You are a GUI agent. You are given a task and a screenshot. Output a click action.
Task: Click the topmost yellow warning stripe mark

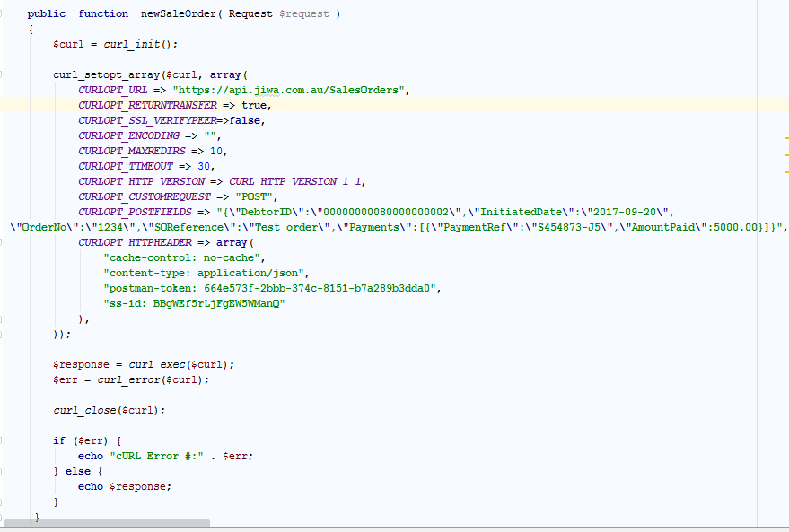coord(786,137)
